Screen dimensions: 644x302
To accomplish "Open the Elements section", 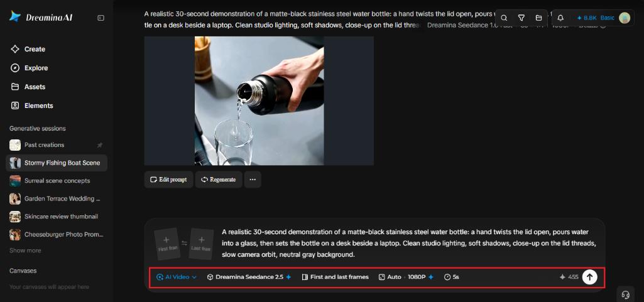I will point(31,105).
